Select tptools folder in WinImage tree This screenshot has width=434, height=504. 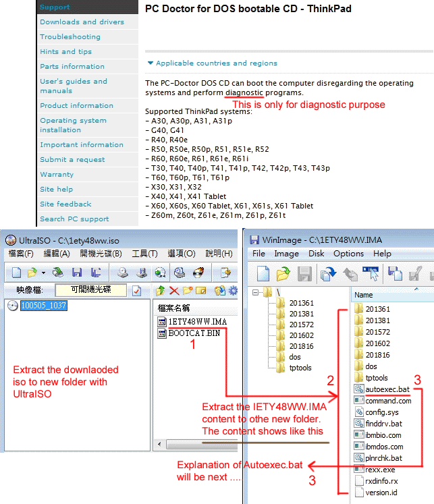click(x=300, y=368)
